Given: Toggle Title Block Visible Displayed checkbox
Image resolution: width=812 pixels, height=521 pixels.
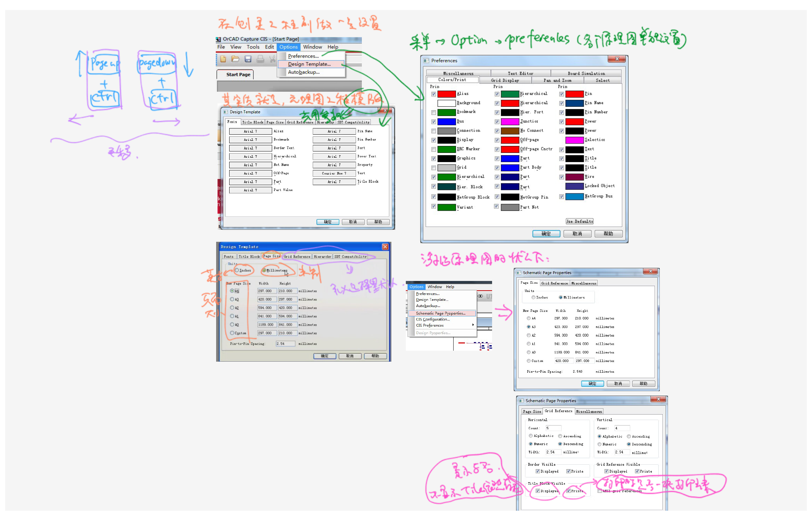Looking at the screenshot, I should [538, 491].
